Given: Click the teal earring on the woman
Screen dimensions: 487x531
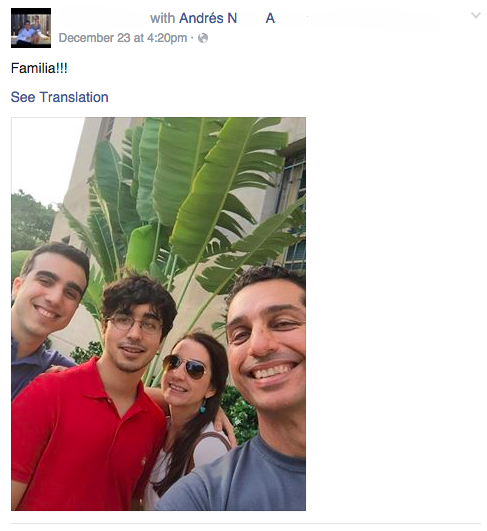Looking at the screenshot, I should 203,406.
